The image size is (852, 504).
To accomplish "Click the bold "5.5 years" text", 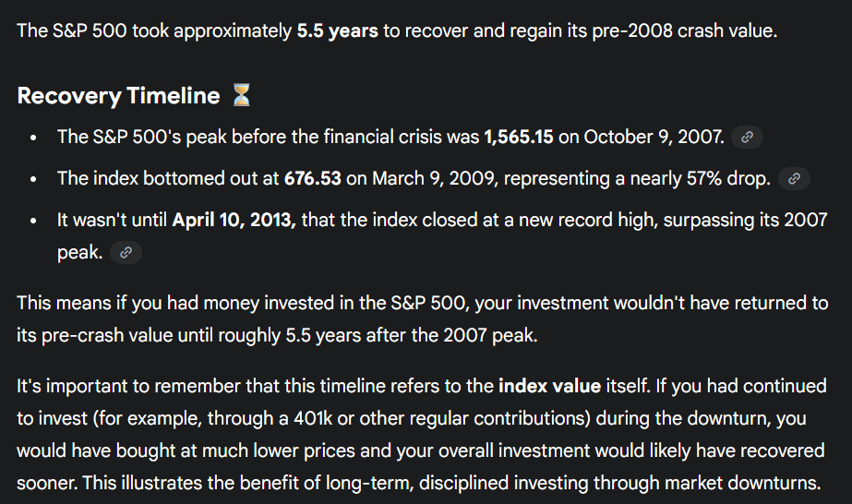I will (337, 30).
